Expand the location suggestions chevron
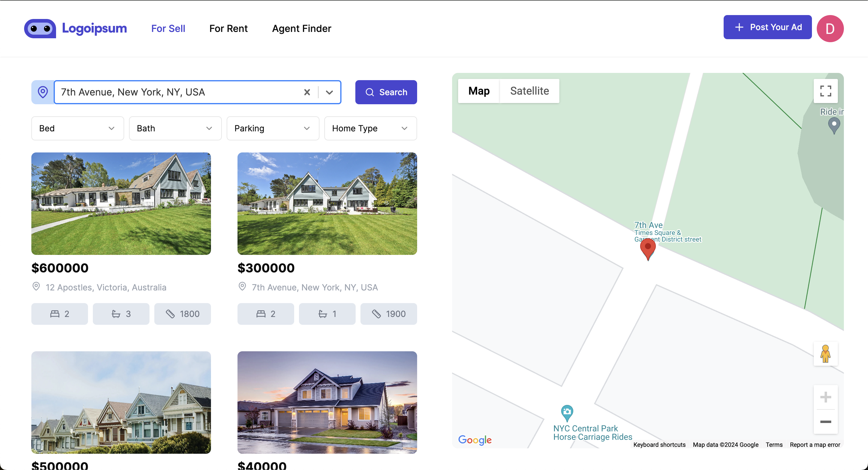Viewport: 868px width, 470px height. click(x=329, y=92)
